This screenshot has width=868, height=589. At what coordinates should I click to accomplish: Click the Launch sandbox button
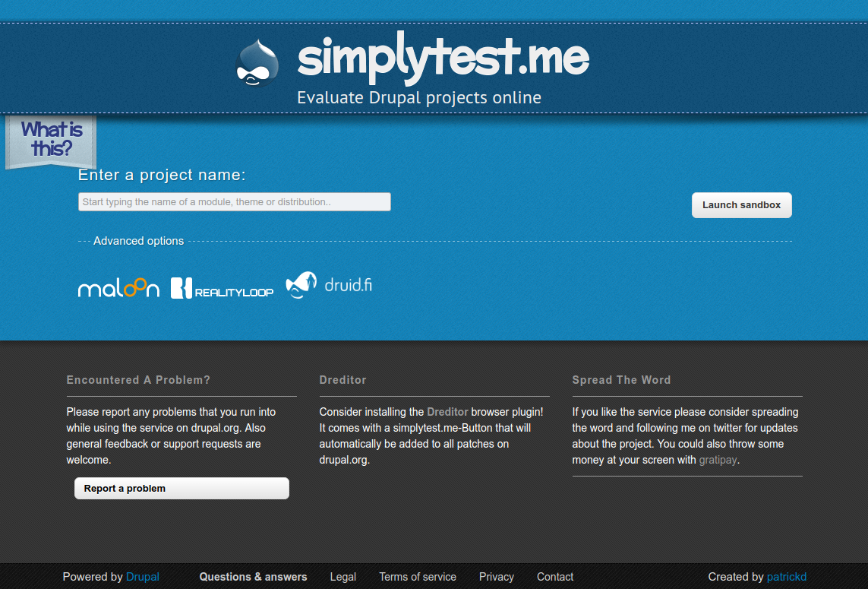[x=742, y=205]
